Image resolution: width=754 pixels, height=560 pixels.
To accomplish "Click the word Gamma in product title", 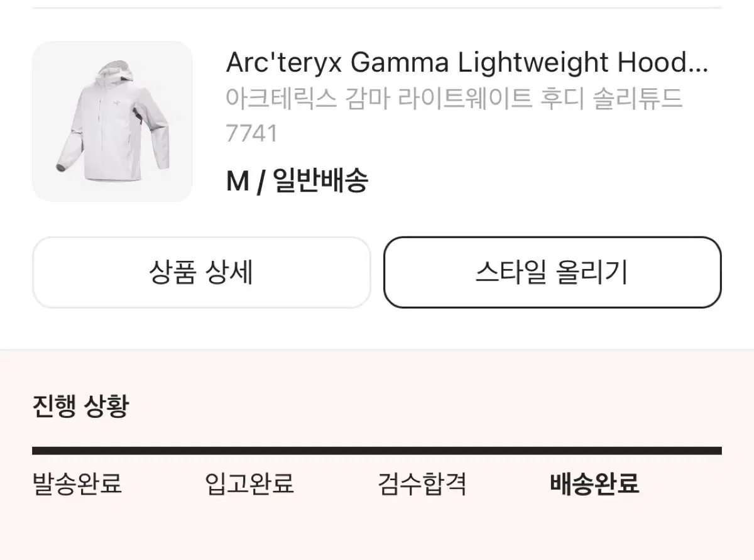I will click(x=399, y=62).
